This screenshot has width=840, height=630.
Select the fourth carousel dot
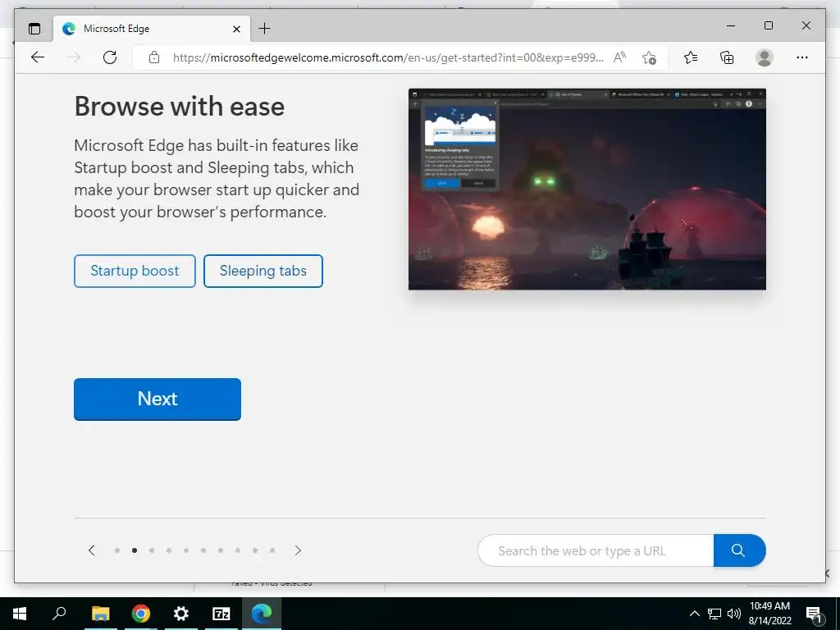tap(169, 550)
